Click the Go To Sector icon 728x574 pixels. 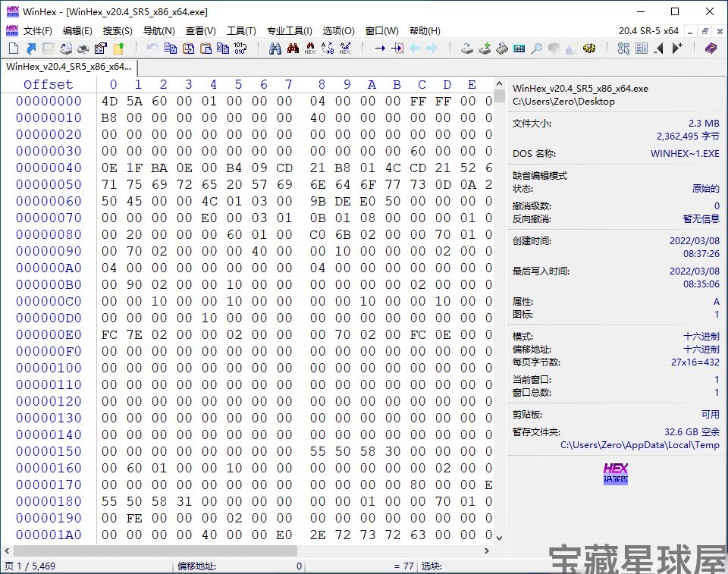point(397,49)
